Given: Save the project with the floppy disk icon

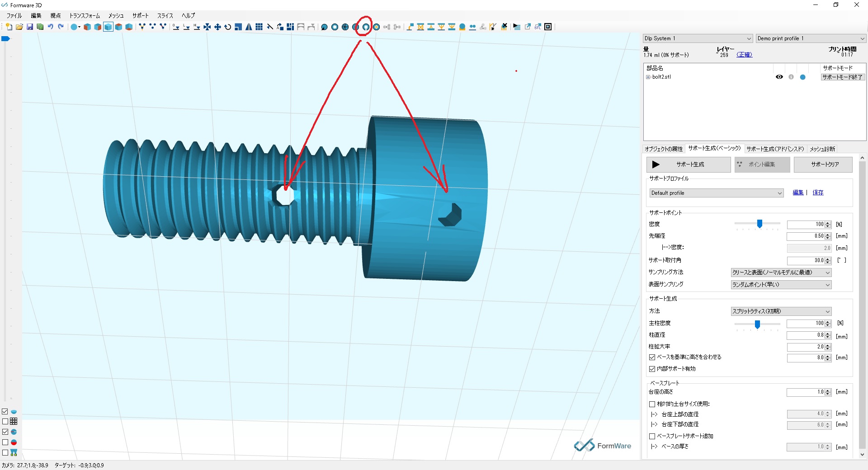Looking at the screenshot, I should [x=29, y=27].
